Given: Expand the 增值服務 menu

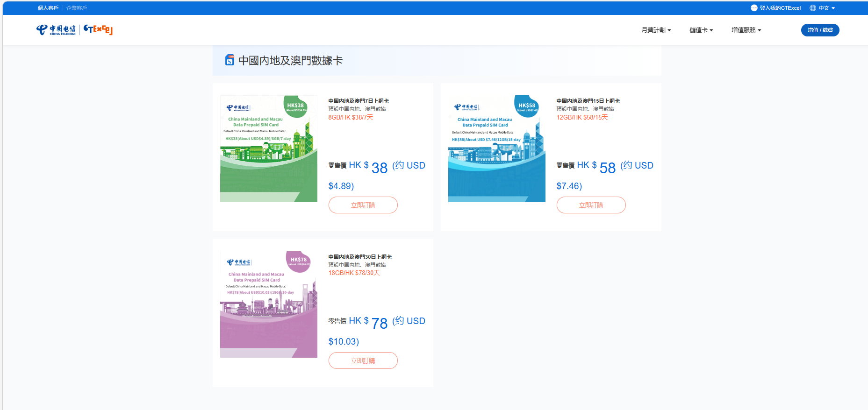Looking at the screenshot, I should [746, 30].
